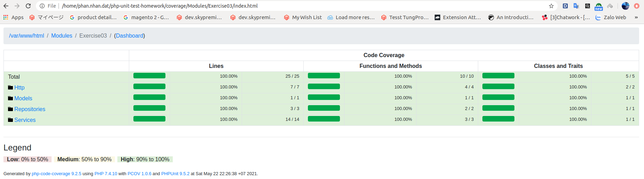The image size is (644, 179).
Task: Click the Total lines coverage bar
Action: 149,76
